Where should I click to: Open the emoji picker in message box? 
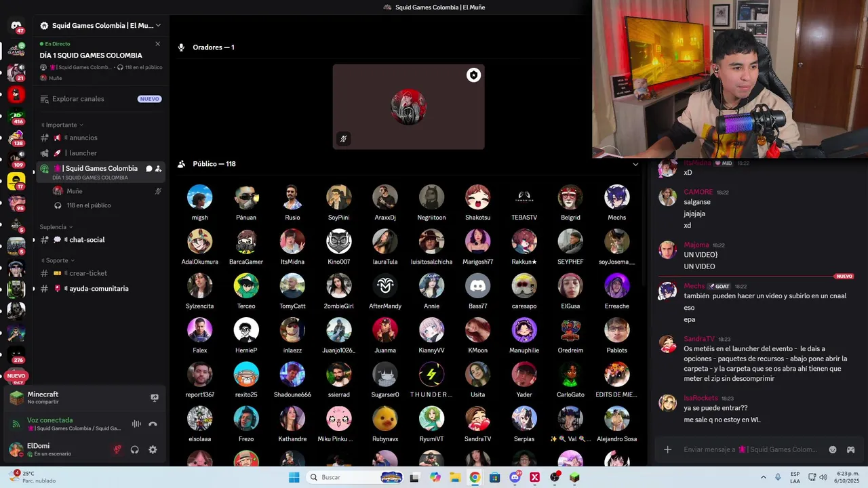[833, 449]
